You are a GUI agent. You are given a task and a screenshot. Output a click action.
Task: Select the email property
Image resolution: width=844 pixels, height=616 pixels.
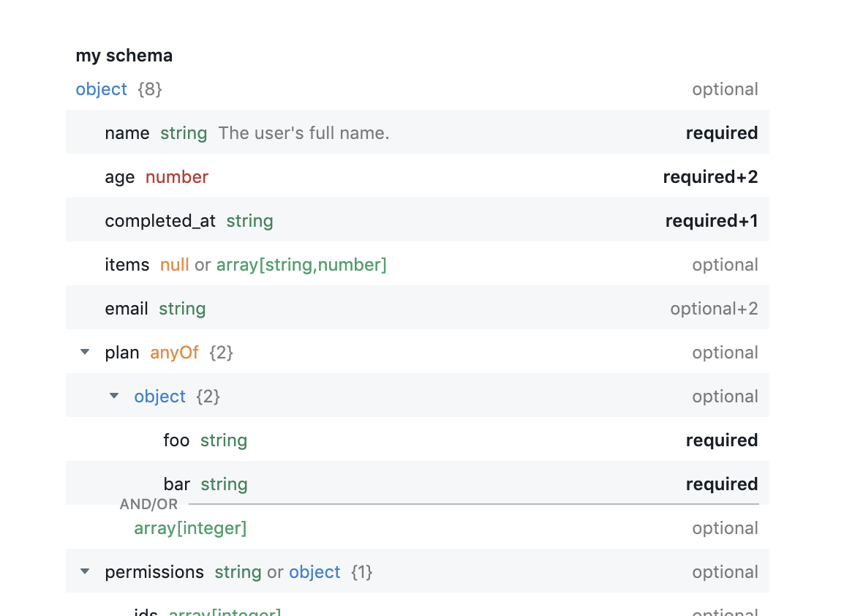127,309
